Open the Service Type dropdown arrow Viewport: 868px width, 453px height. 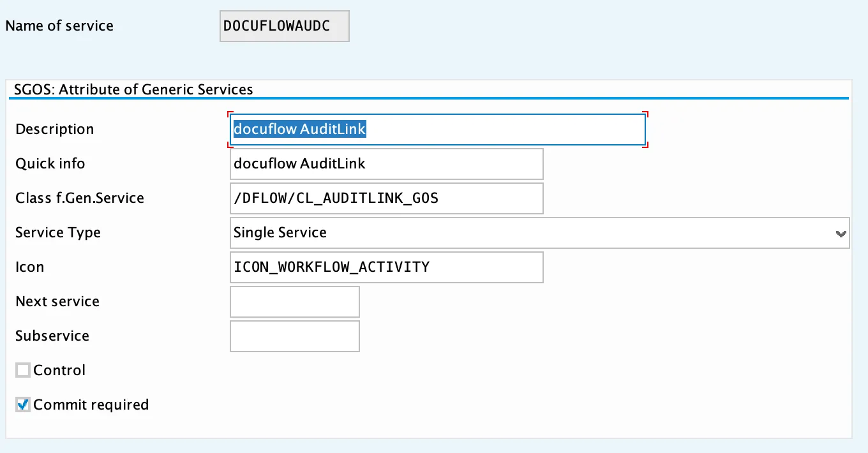coord(841,233)
